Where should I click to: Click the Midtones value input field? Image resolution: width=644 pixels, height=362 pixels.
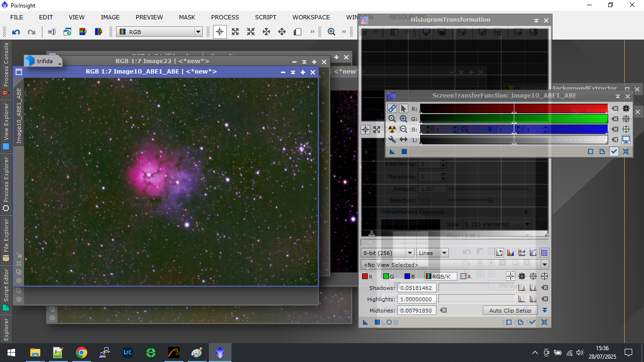point(417,310)
